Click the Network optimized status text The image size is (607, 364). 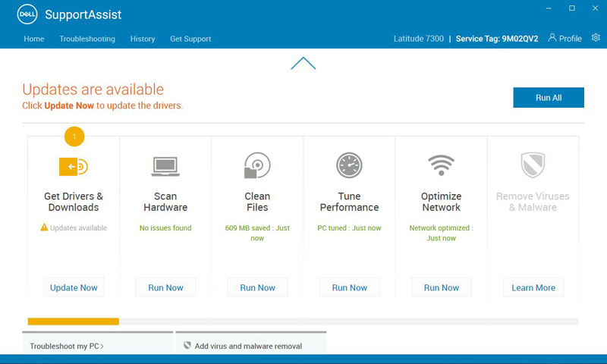442,233
